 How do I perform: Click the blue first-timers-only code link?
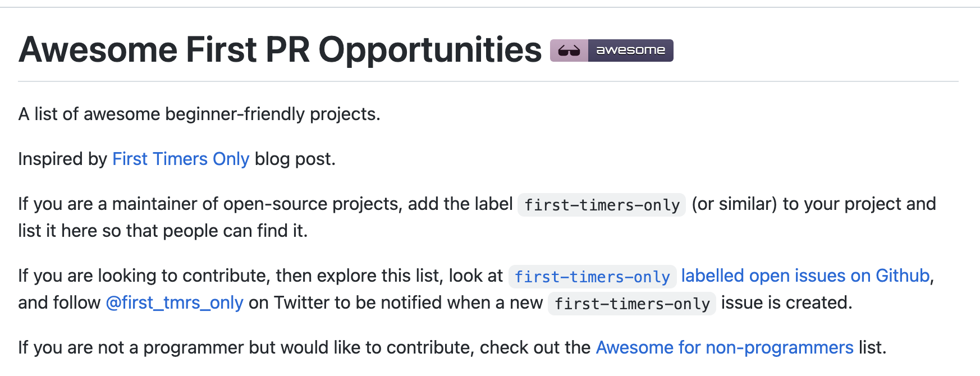pos(592,277)
